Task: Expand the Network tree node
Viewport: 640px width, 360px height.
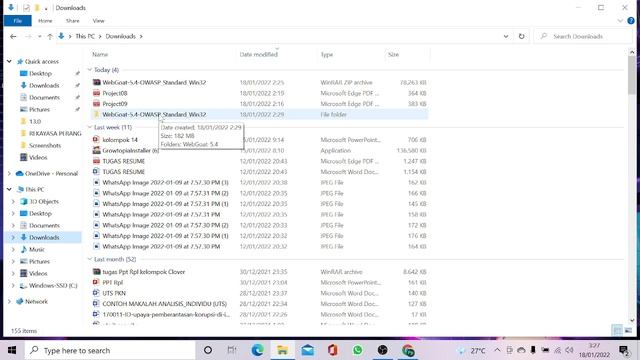Action: [9, 302]
